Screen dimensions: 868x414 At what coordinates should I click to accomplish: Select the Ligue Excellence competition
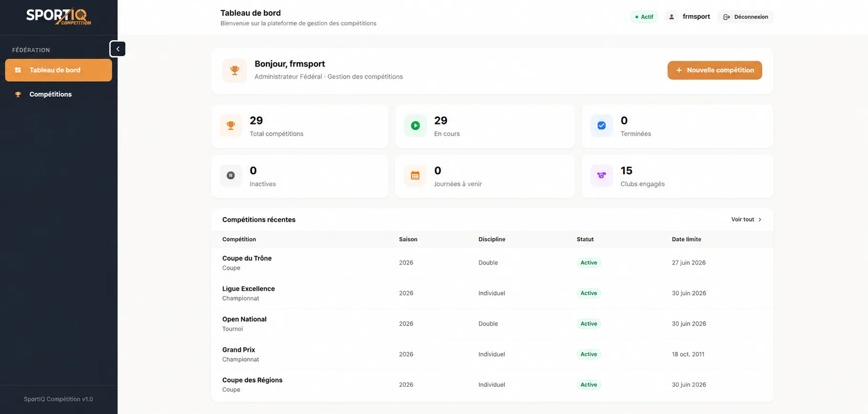[492, 293]
